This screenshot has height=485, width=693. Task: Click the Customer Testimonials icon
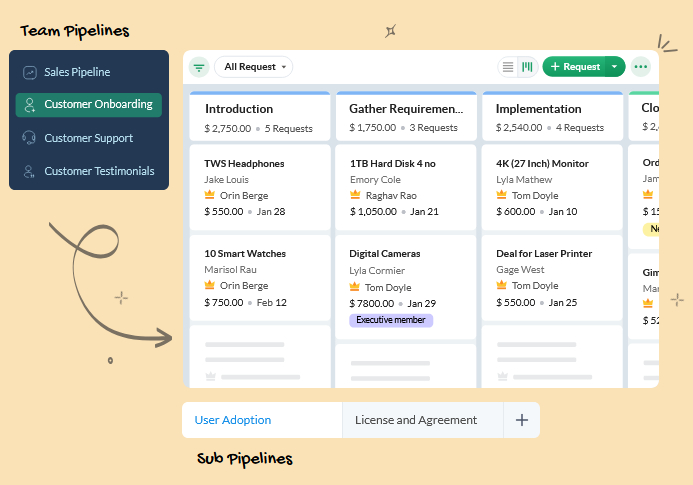pyautogui.click(x=29, y=171)
